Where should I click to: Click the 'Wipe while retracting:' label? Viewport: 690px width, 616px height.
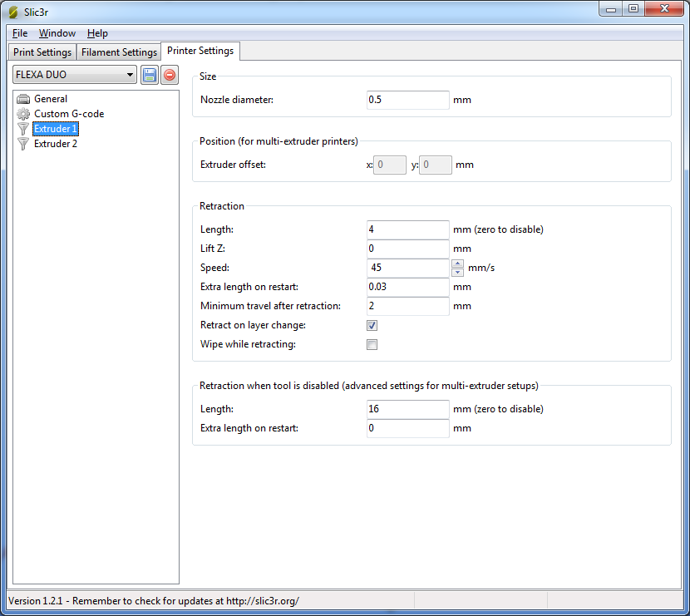coord(248,344)
